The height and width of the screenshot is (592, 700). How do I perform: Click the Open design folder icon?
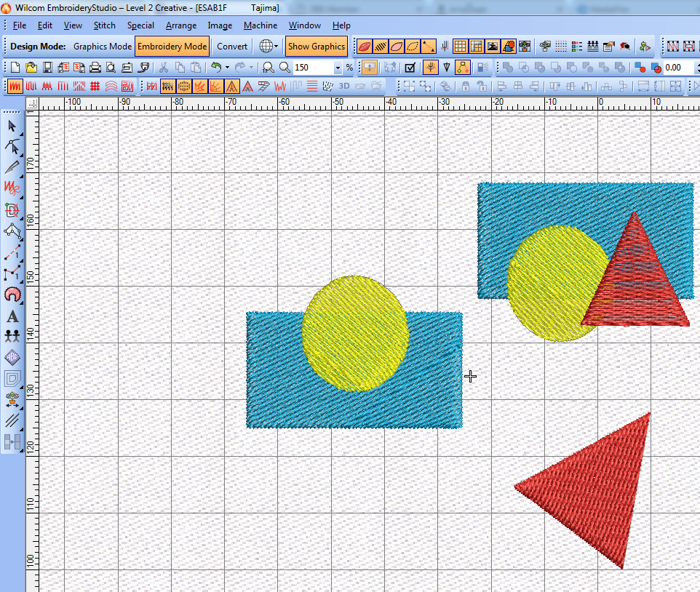click(x=31, y=68)
